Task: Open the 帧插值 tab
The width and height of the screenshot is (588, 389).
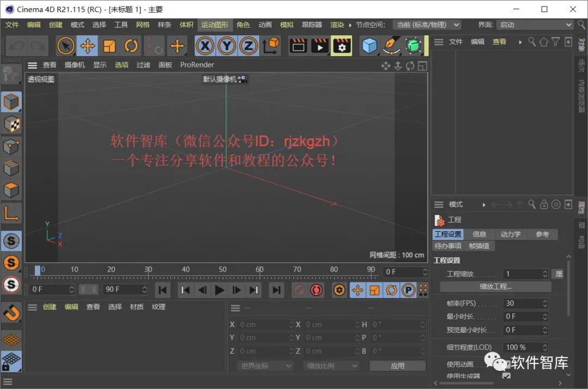Action: pos(479,246)
